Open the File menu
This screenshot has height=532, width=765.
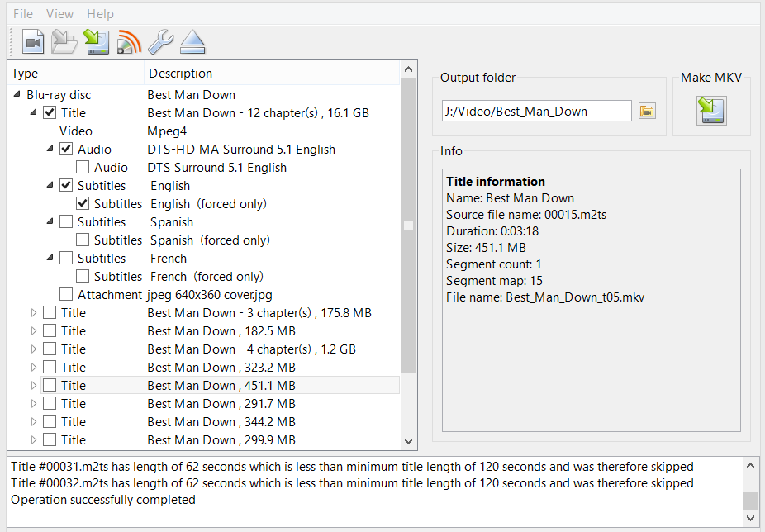tap(23, 14)
